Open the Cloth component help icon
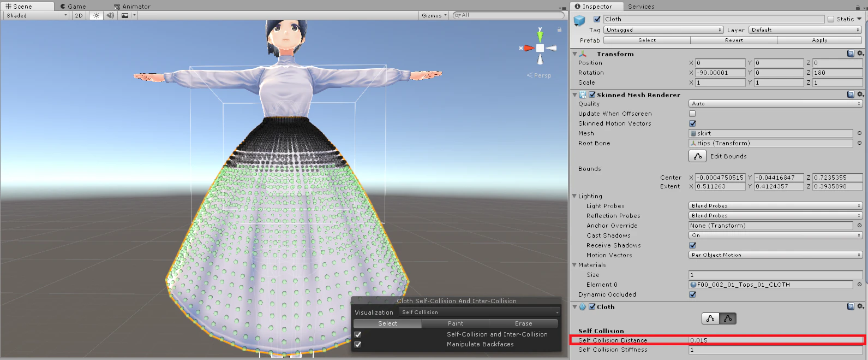 click(851, 306)
